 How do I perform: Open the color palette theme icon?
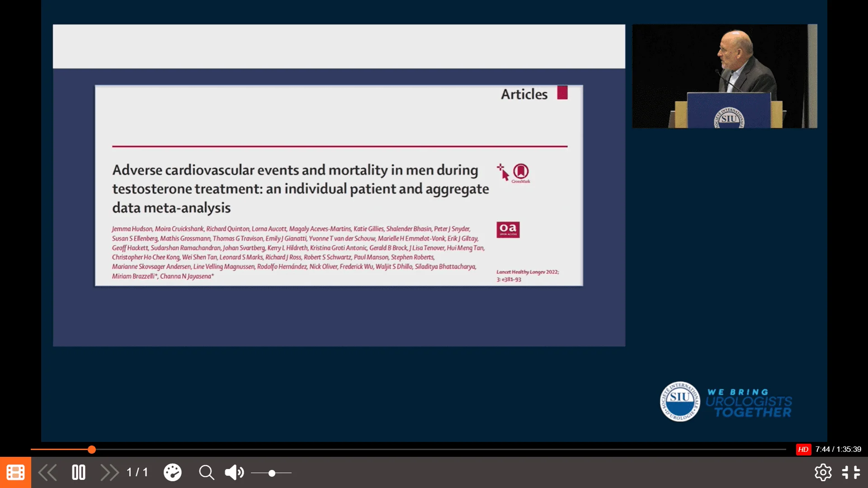172,473
